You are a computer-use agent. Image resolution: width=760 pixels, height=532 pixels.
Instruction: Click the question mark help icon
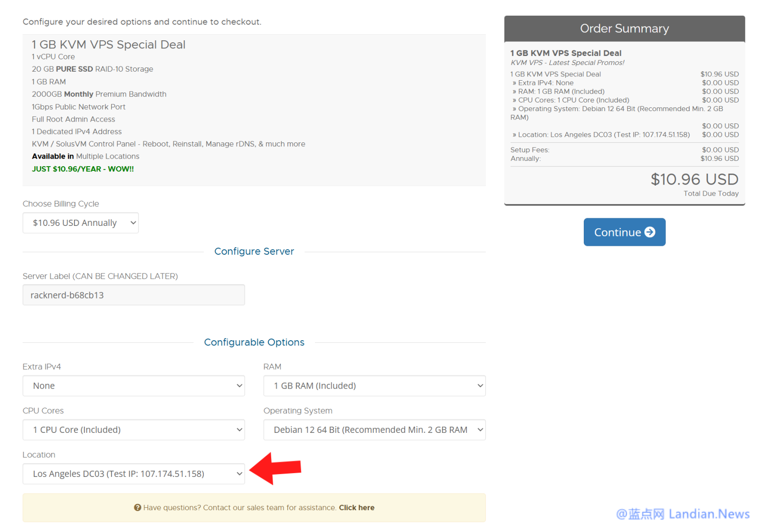pos(137,508)
